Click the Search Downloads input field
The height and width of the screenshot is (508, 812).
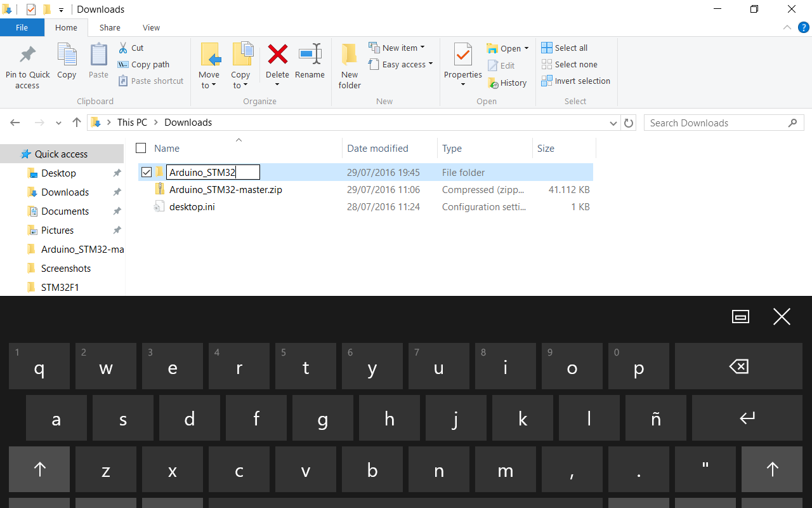click(717, 123)
